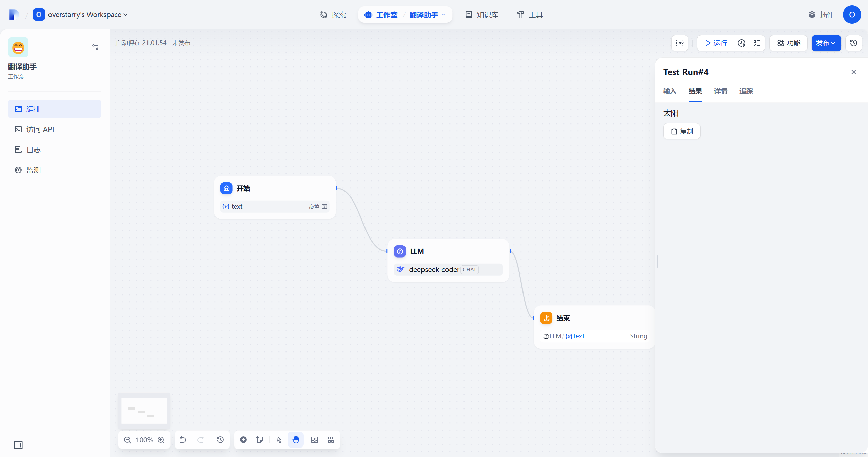Open the 功能 features panel
This screenshot has height=457, width=868.
[789, 43]
